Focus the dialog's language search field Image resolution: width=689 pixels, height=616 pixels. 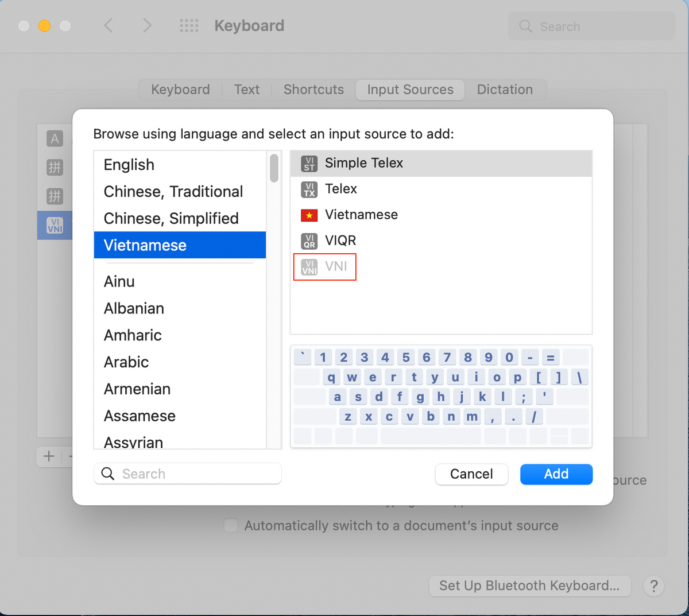pyautogui.click(x=188, y=474)
